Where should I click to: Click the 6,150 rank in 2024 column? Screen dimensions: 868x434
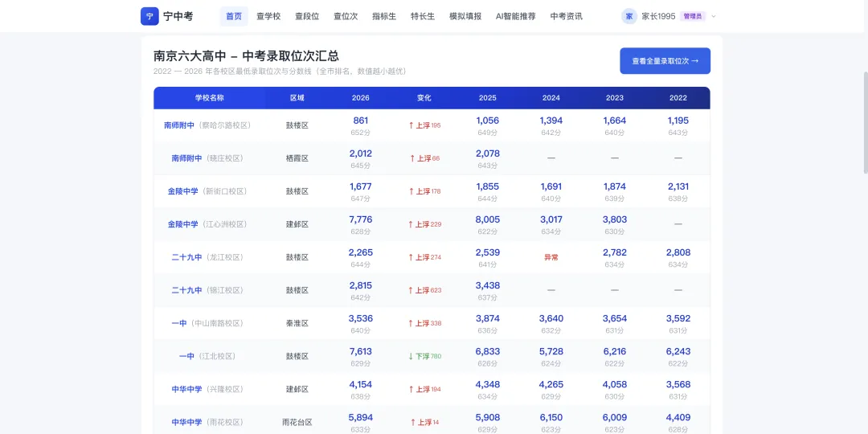[x=551, y=417]
